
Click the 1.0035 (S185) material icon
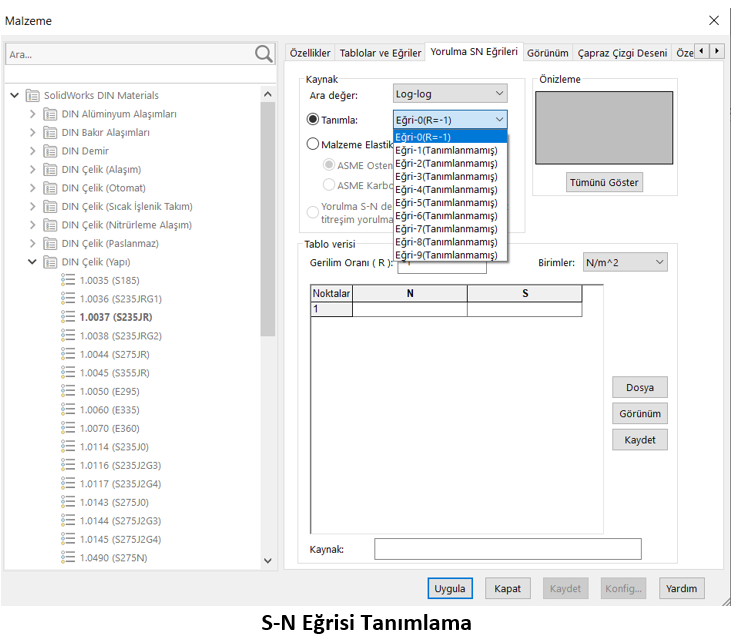pyautogui.click(x=69, y=280)
